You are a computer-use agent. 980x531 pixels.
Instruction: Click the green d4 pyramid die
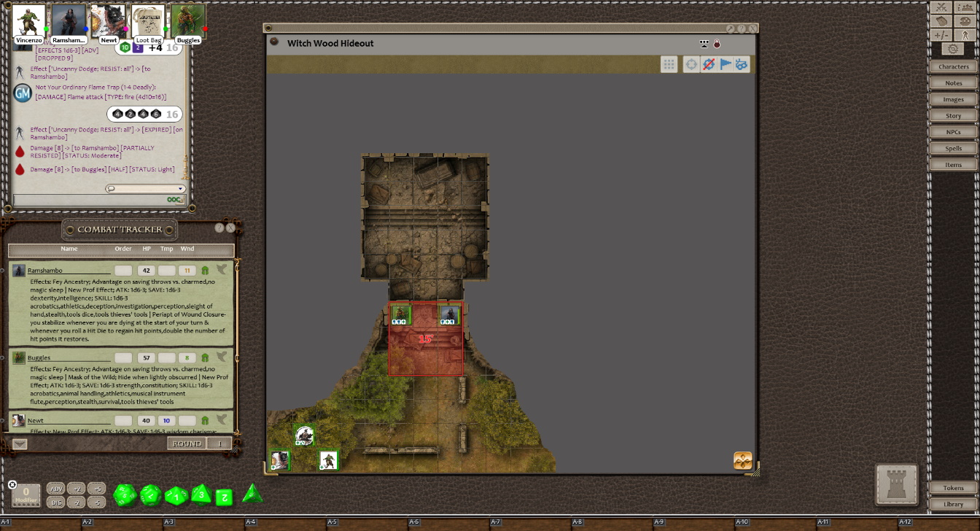(252, 494)
